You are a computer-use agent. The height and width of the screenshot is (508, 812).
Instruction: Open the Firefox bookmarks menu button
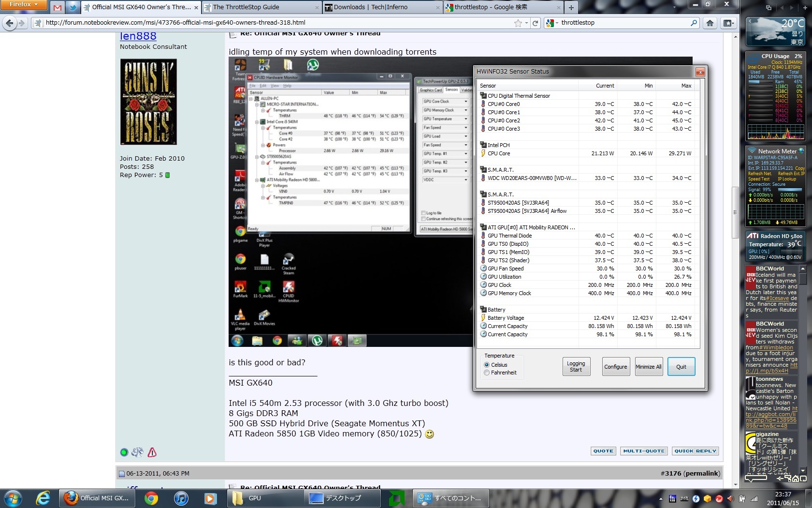point(728,23)
